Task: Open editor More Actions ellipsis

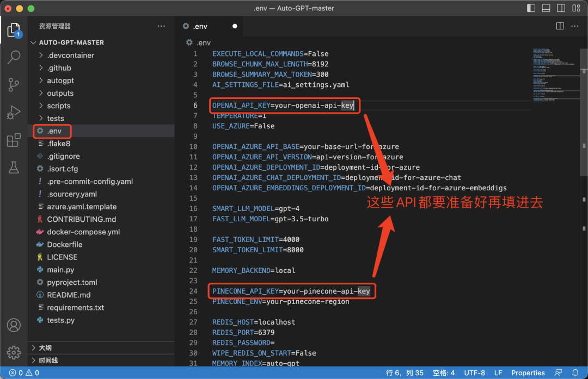Action: click(575, 26)
